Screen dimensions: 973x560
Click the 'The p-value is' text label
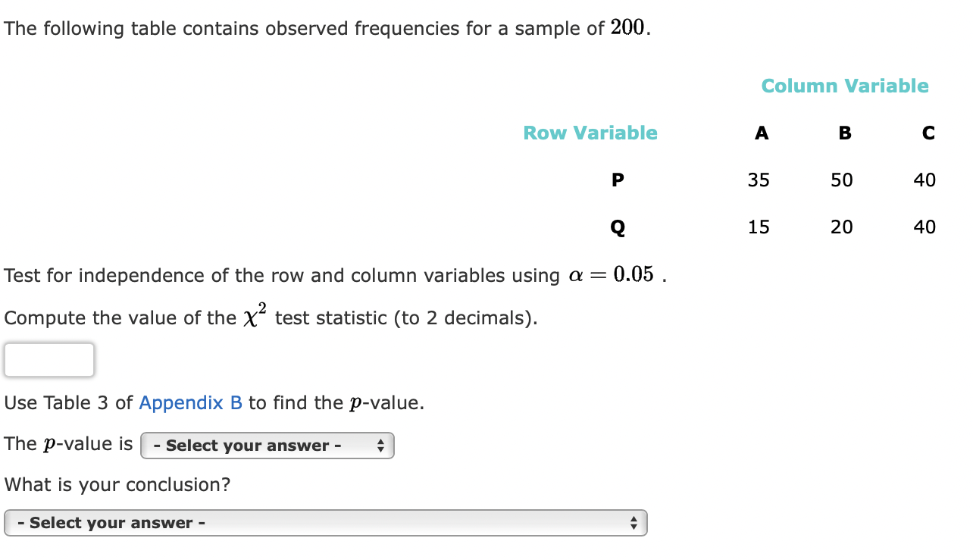click(67, 444)
